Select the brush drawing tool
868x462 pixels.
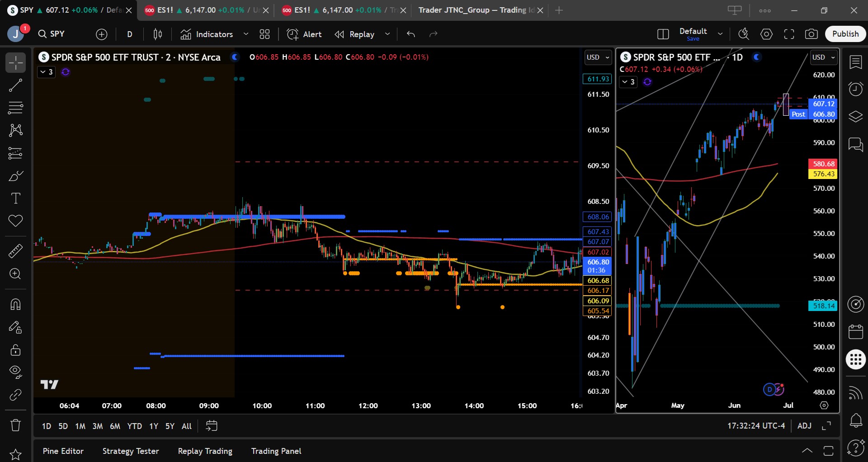(x=15, y=176)
